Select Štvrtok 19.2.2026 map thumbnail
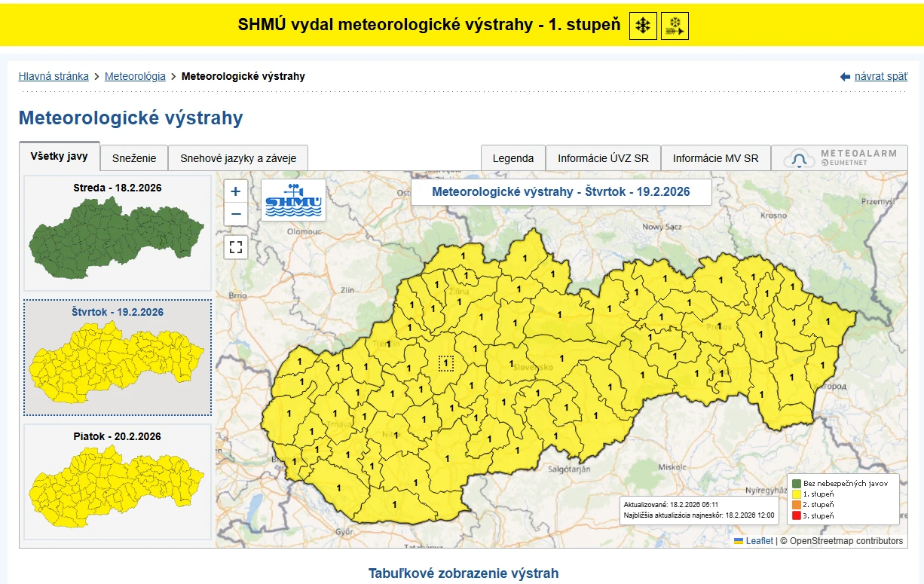 coord(118,357)
